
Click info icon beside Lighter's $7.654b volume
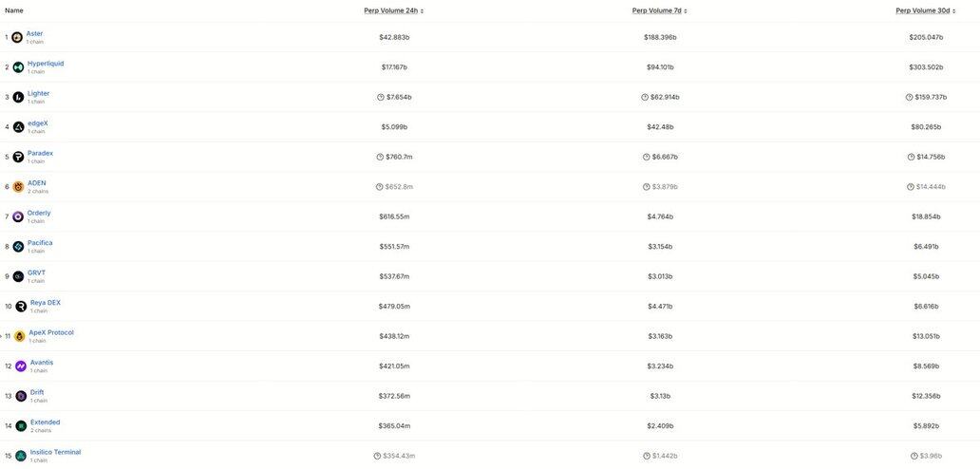[x=380, y=98]
